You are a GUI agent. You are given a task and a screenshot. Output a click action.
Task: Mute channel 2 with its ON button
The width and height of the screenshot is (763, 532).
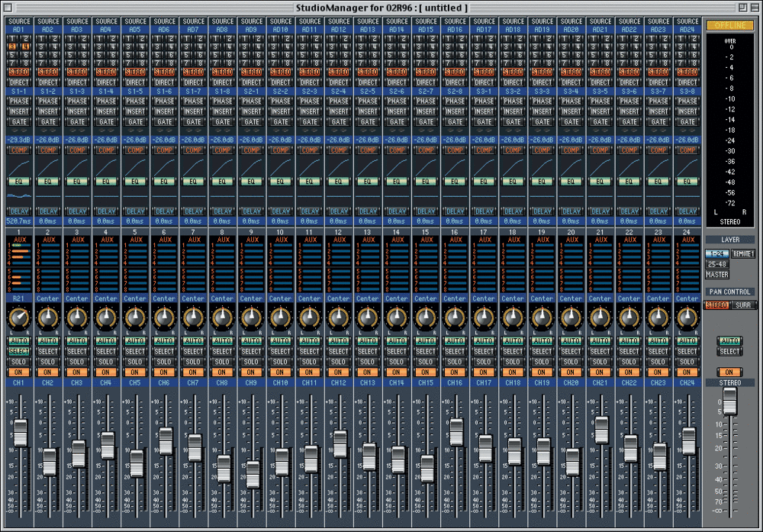pyautogui.click(x=47, y=372)
